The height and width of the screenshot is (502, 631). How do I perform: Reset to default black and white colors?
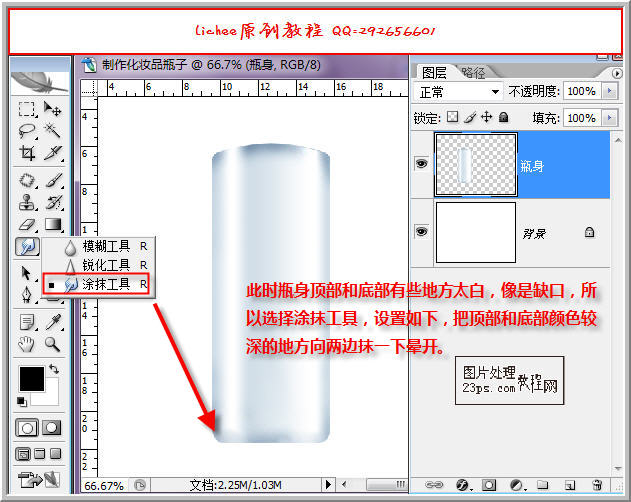click(22, 401)
